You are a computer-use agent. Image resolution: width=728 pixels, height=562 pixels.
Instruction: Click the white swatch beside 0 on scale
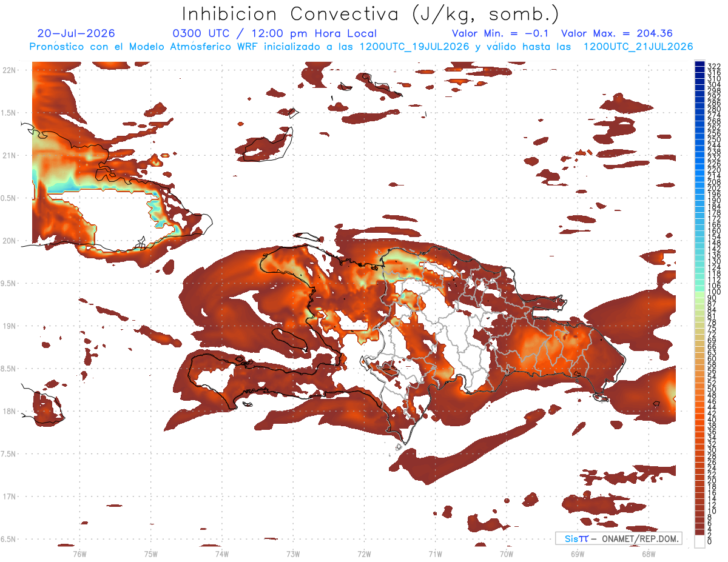(699, 541)
